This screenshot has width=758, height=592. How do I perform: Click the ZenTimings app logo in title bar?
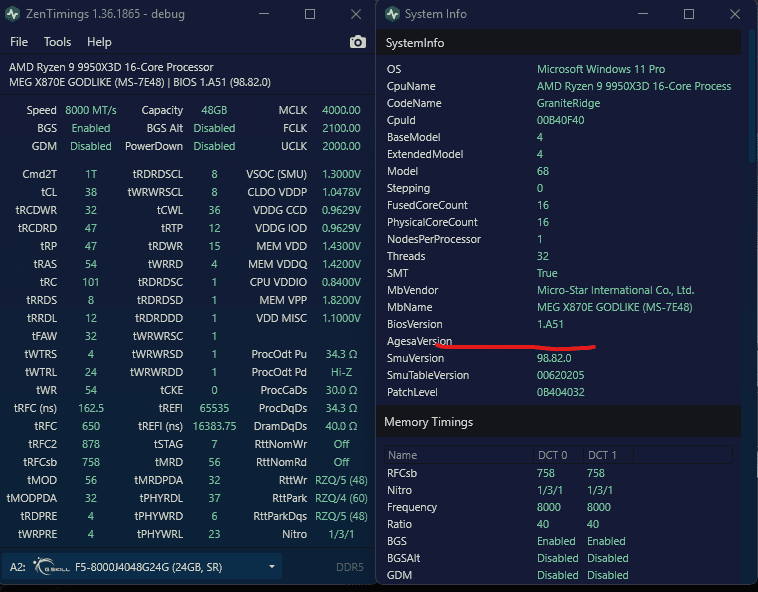point(12,14)
